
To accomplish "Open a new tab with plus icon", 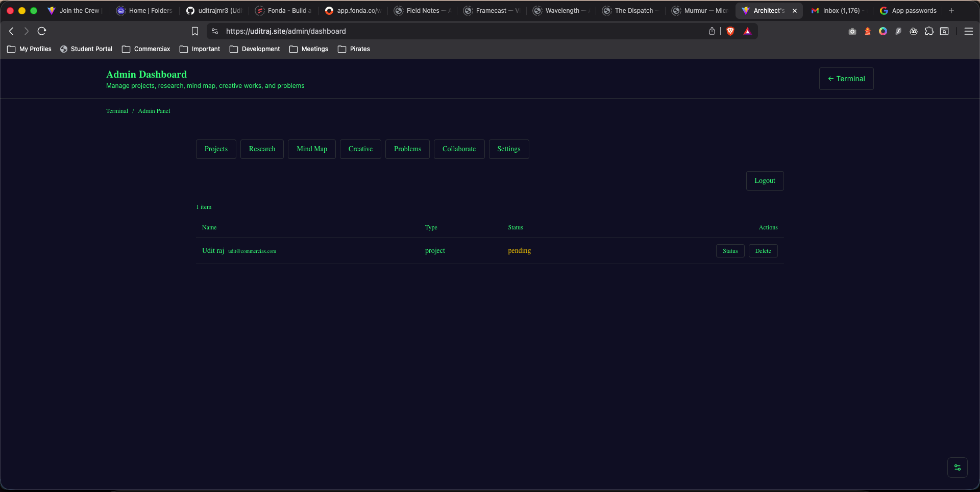I will (x=951, y=11).
